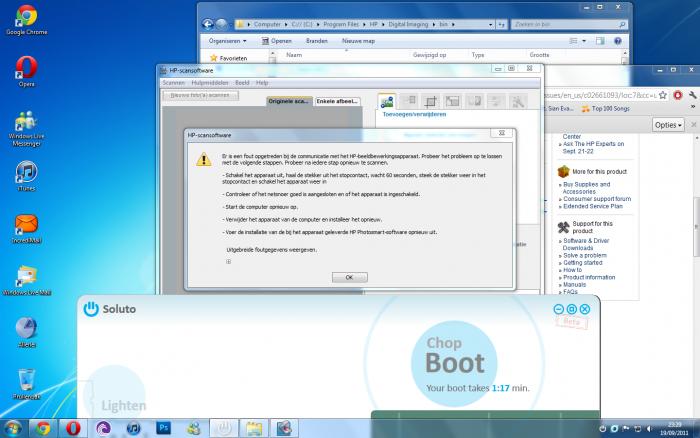Open Windows Live Messenger desktop shortcut
This screenshot has width=700, height=438.
coord(27,129)
